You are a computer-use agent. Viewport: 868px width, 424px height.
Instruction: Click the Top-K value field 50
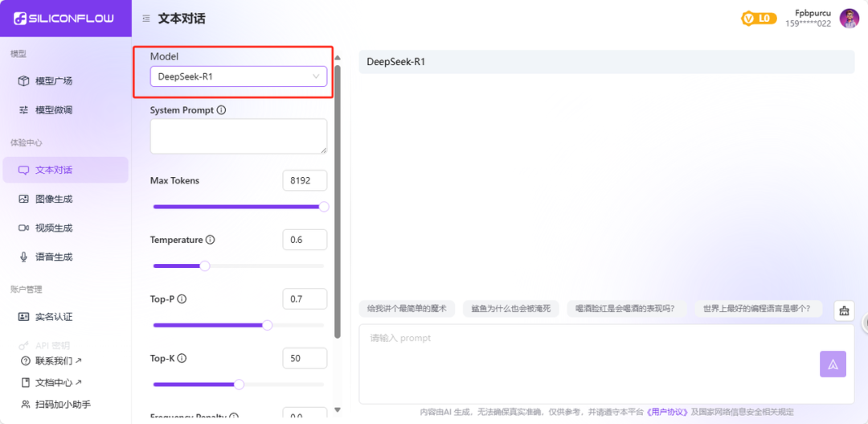(x=305, y=359)
